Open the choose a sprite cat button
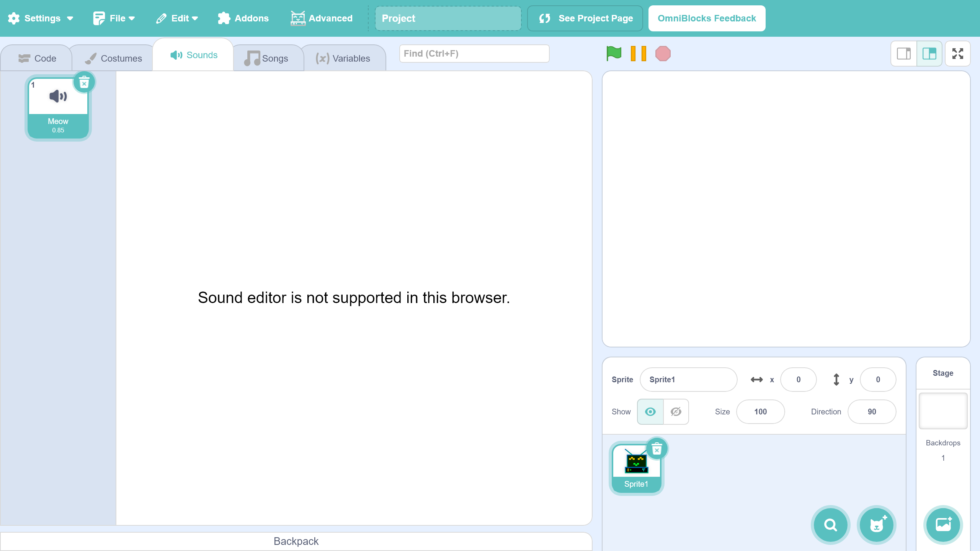The image size is (980, 551). point(876,525)
